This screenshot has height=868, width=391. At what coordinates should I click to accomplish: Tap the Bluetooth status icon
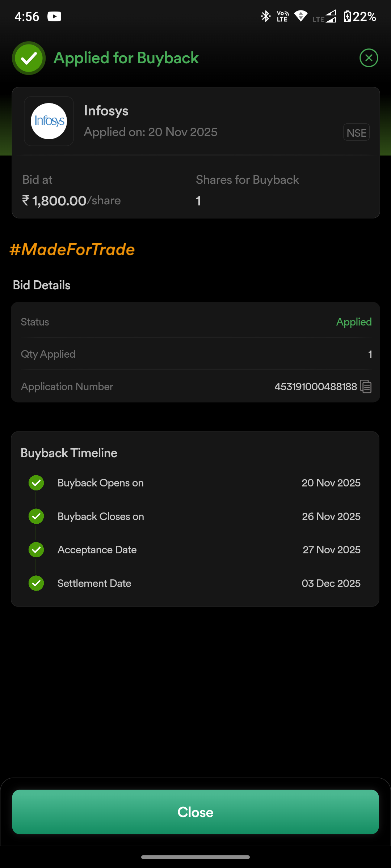click(266, 16)
